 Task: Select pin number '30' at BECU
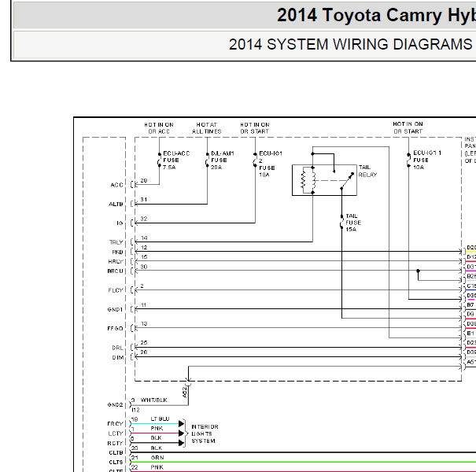pyautogui.click(x=144, y=267)
